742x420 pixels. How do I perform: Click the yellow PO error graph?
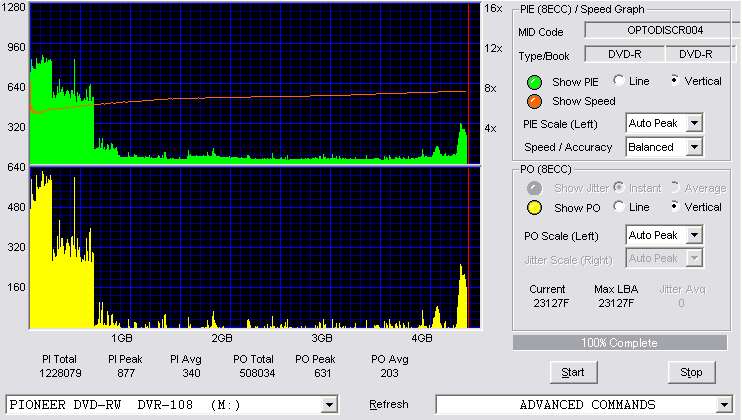pyautogui.click(x=256, y=247)
